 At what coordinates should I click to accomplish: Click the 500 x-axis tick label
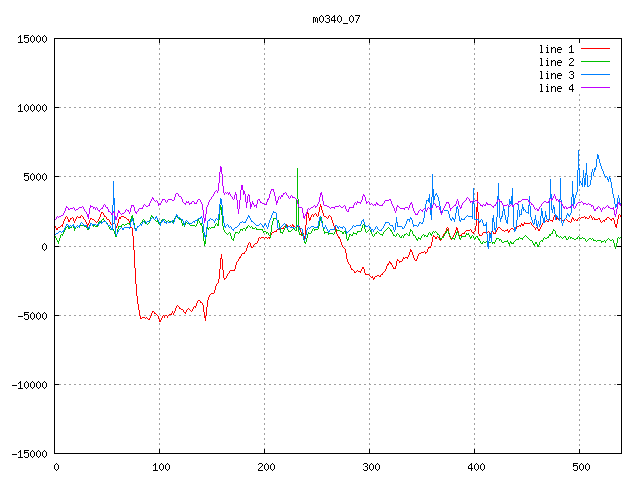pos(579,467)
